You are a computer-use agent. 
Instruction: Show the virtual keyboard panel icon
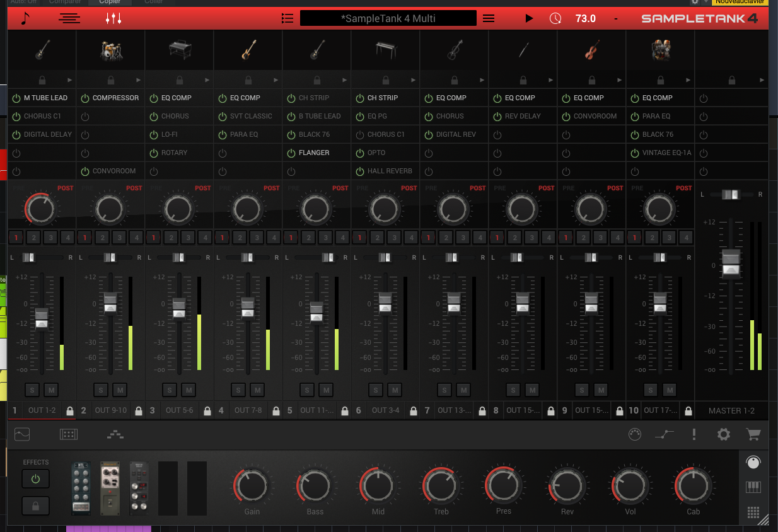[x=753, y=486]
